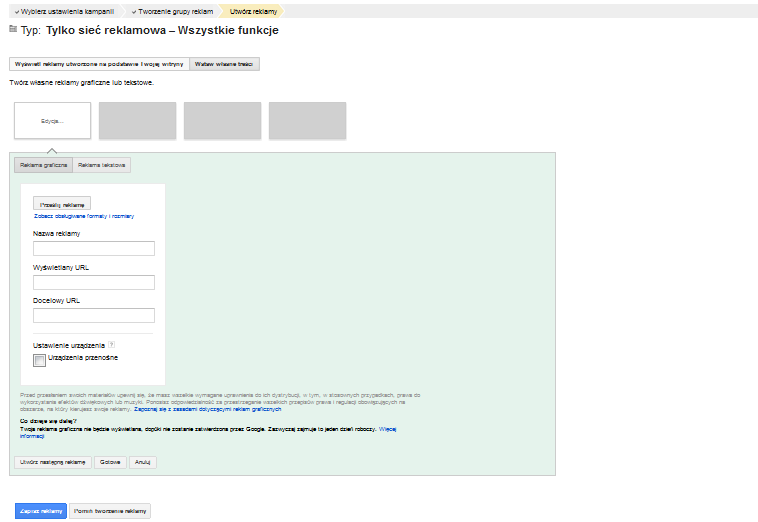This screenshot has width=758, height=522.
Task: Click into the Nazwa reklamy field
Action: click(x=94, y=249)
